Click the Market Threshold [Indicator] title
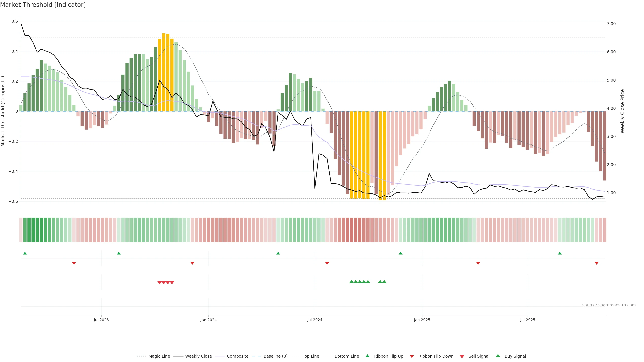Screen dimensions: 644x362 [43, 5]
